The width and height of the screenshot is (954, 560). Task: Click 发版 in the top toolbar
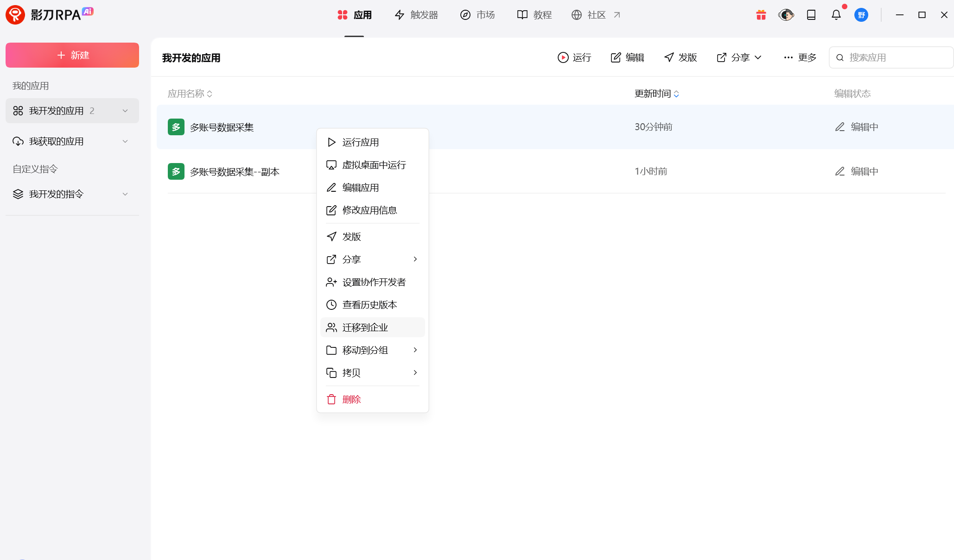(x=680, y=57)
